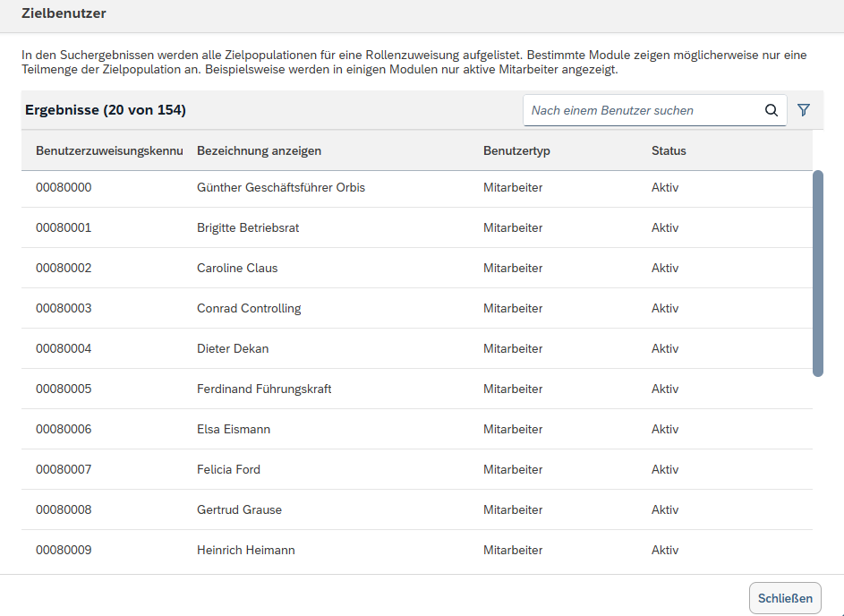The image size is (844, 616).
Task: Select the Gertrud Grause row
Action: coord(239,509)
